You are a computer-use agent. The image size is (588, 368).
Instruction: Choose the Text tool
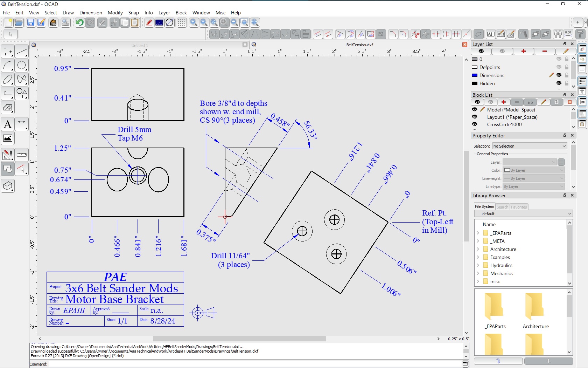point(8,124)
